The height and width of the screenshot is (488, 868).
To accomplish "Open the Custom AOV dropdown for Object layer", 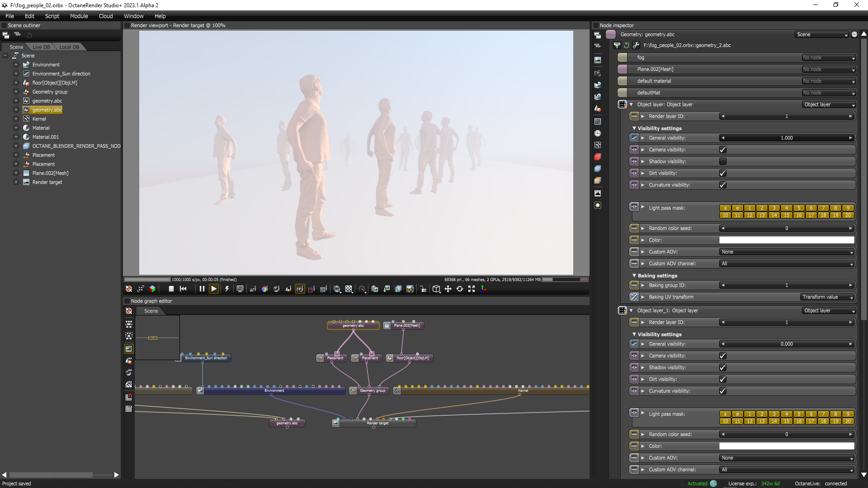I will [x=787, y=252].
